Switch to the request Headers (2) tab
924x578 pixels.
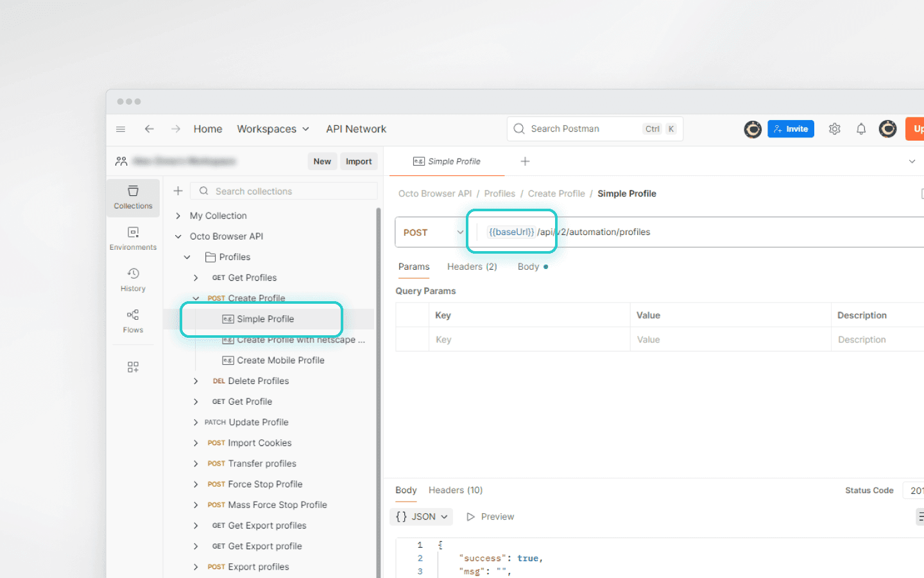coord(472,267)
